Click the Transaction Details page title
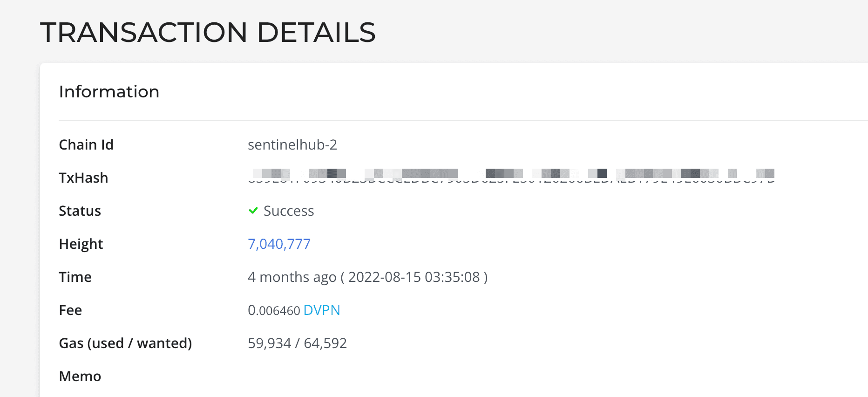This screenshot has width=868, height=397. (208, 32)
